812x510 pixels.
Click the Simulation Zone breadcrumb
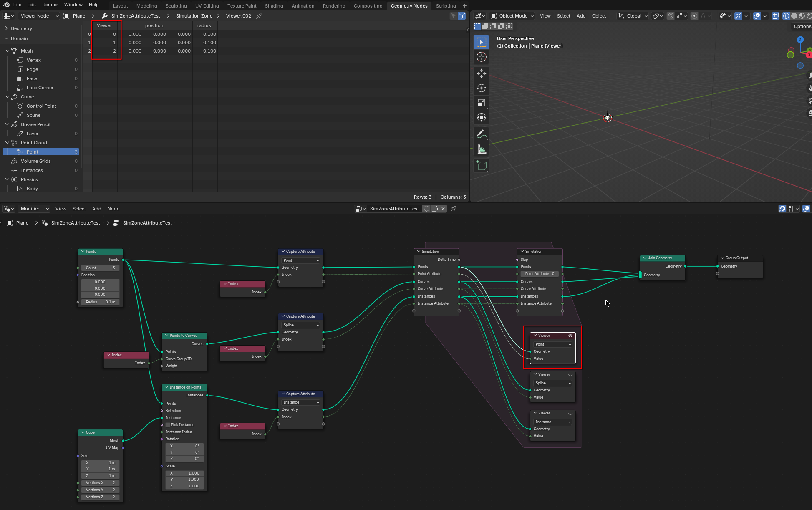tap(194, 16)
